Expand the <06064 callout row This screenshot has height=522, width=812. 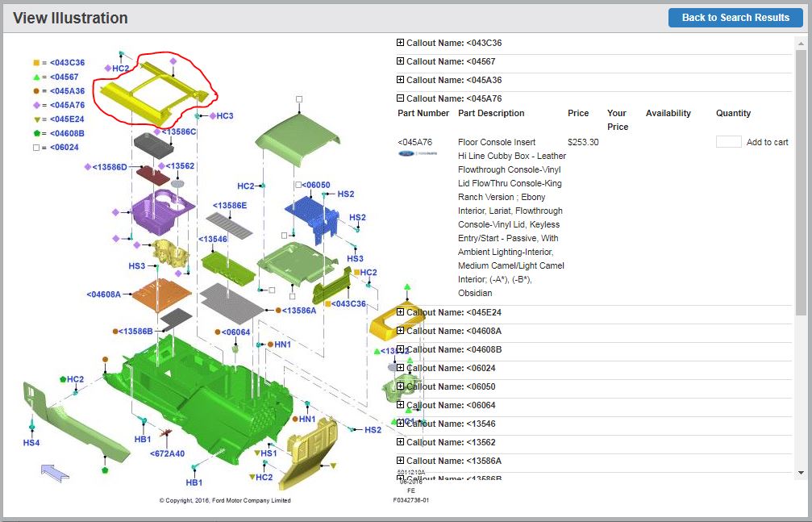[400, 405]
